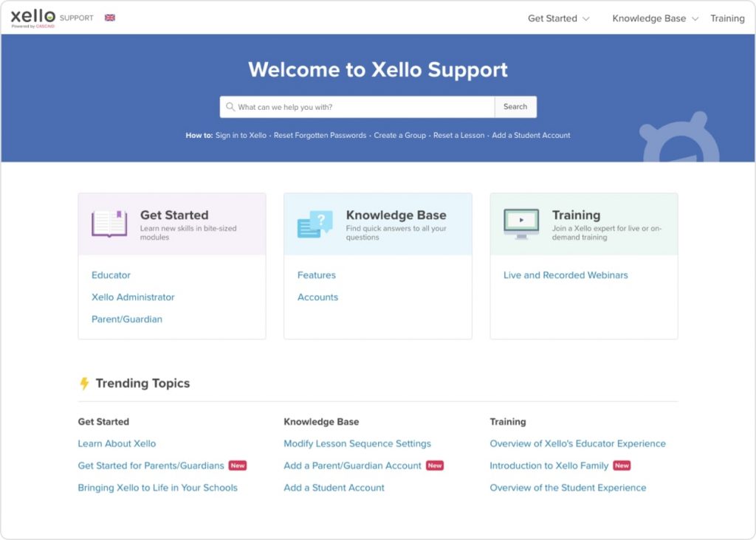Screen dimensions: 756x540
Task: Click the New badge next to Introduction to Xello Family
Action: click(x=621, y=465)
